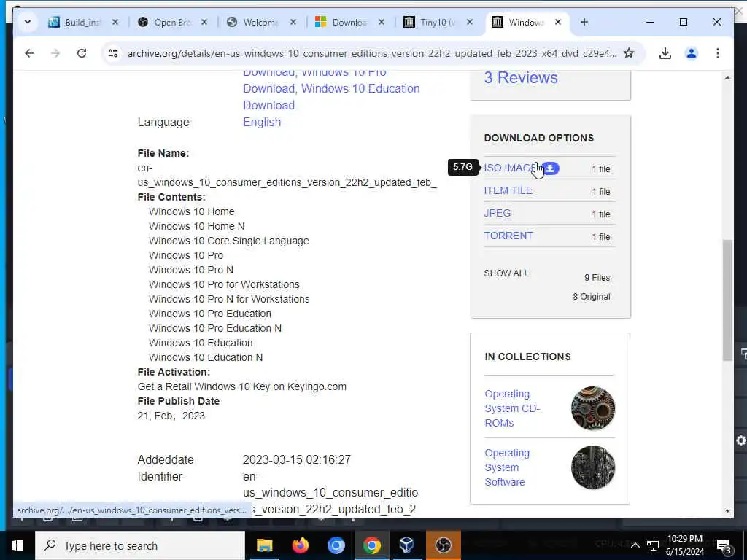This screenshot has height=560, width=747.
Task: Go back using the browser back arrow
Action: coord(29,53)
